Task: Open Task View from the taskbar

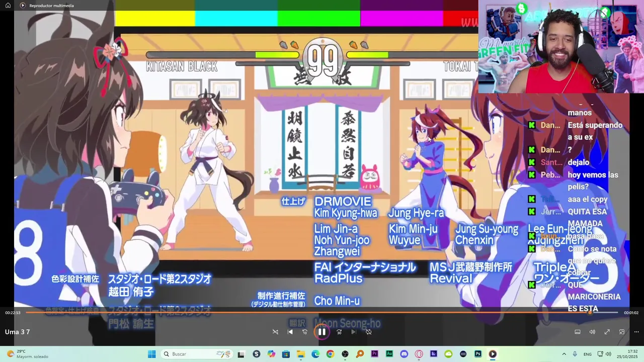Action: [x=241, y=354]
